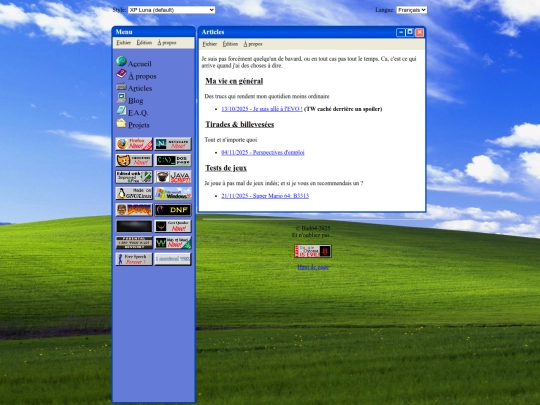The width and height of the screenshot is (540, 405).
Task: Click the TW caché derrière un spoiler text
Action: click(x=343, y=109)
